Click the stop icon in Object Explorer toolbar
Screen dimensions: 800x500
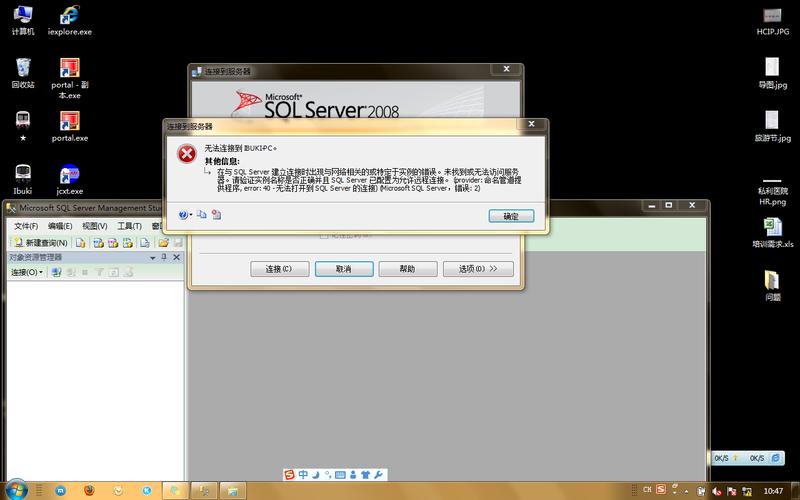pyautogui.click(x=85, y=272)
